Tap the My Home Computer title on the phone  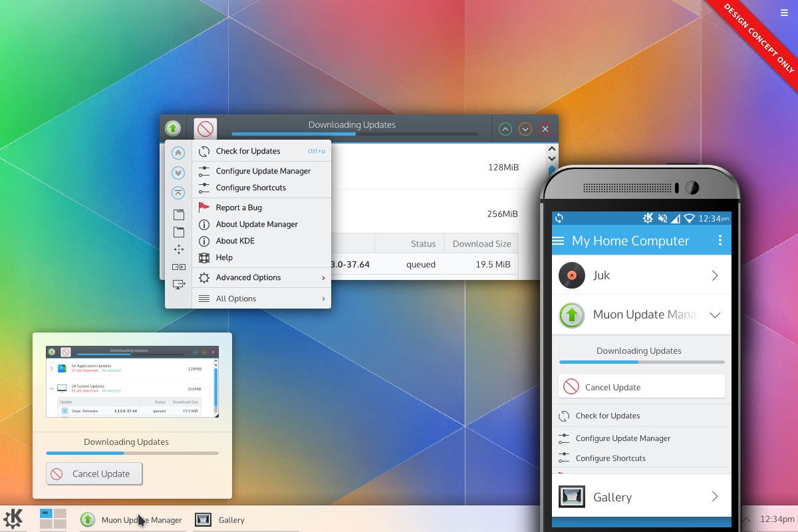click(630, 241)
